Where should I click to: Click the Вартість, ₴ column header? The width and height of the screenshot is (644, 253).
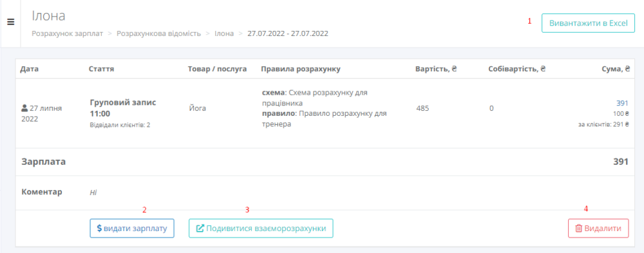[x=436, y=69]
